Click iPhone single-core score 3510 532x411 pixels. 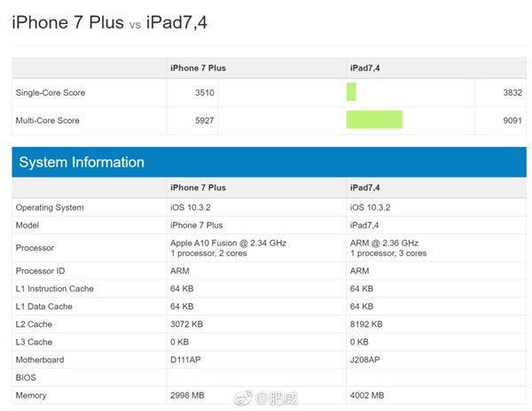point(204,92)
